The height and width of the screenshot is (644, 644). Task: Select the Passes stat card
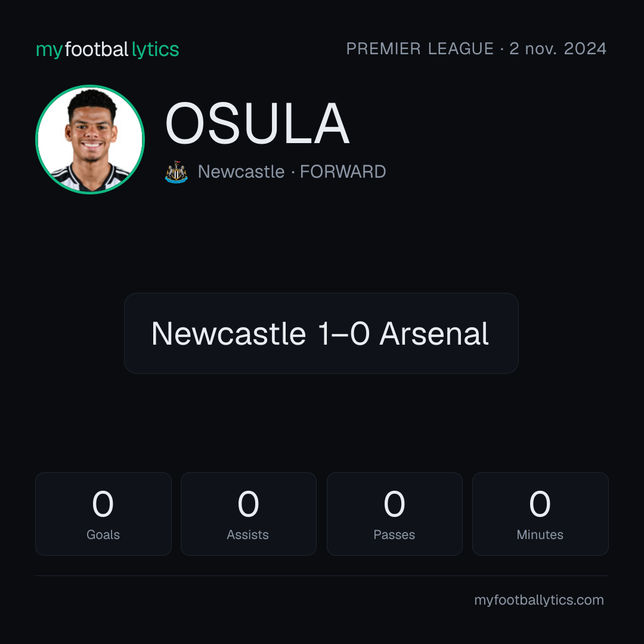pyautogui.click(x=394, y=514)
